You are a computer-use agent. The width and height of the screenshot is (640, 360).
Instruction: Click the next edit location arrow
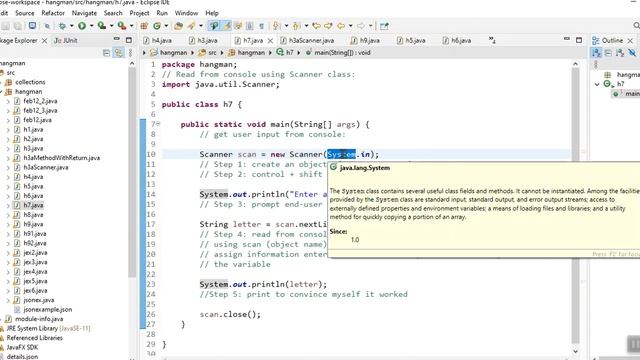pyautogui.click(x=328, y=26)
